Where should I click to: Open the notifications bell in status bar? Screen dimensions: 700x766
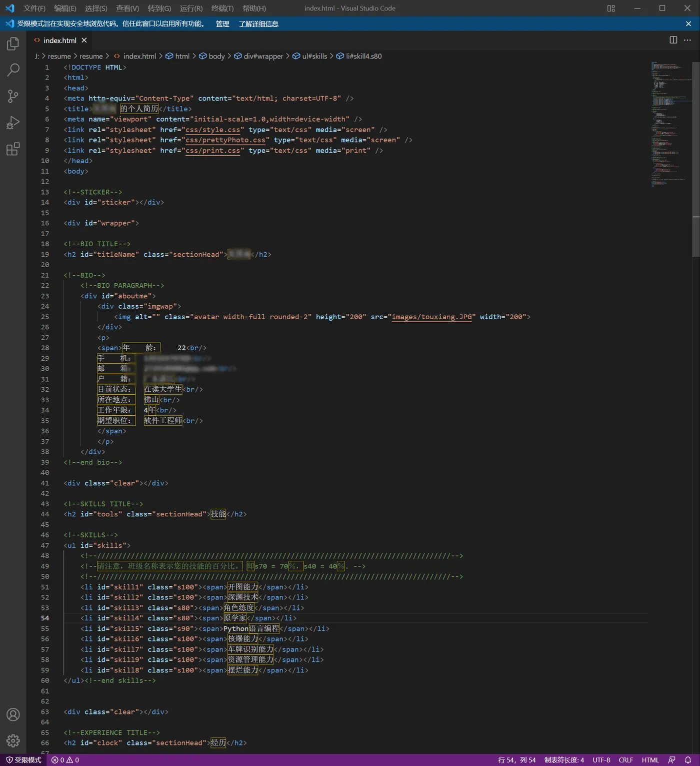[x=688, y=759]
